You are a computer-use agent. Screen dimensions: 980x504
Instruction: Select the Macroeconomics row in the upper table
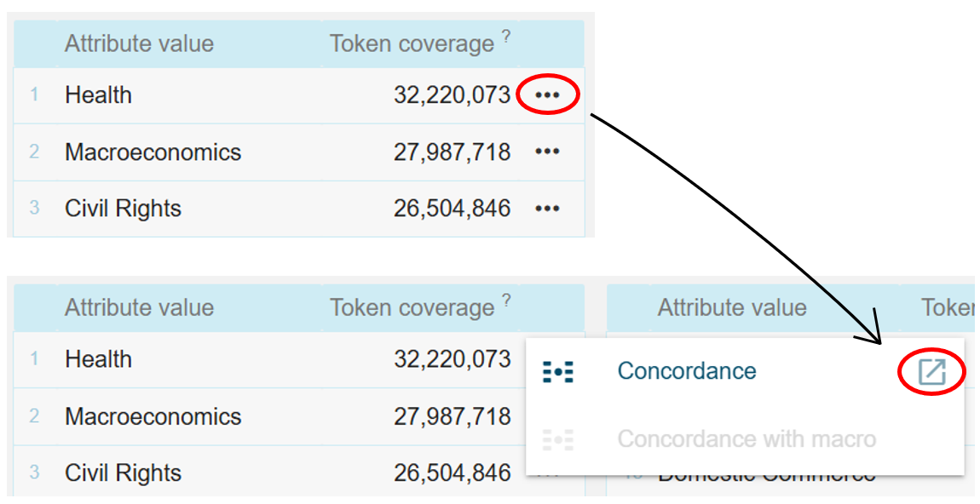(153, 152)
